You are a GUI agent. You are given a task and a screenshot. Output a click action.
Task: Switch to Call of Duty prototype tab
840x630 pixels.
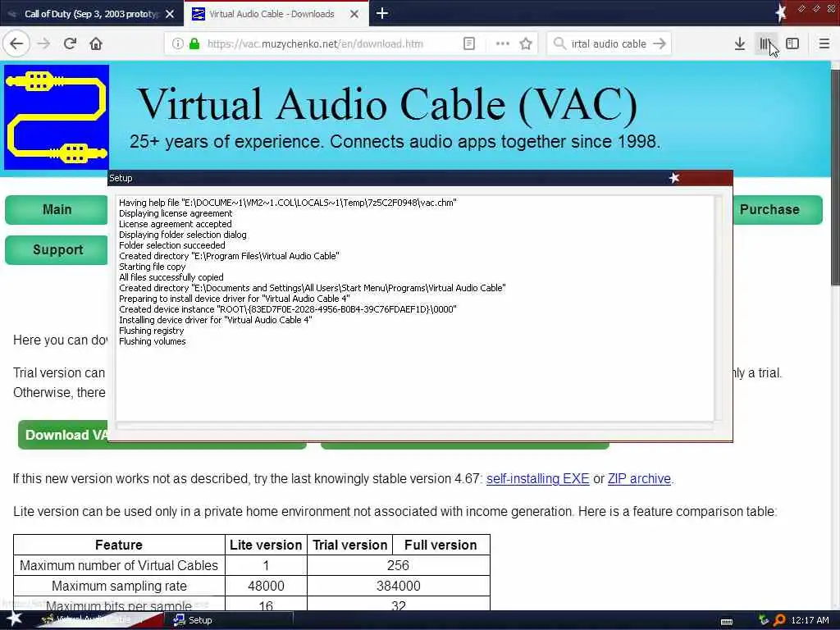91,14
